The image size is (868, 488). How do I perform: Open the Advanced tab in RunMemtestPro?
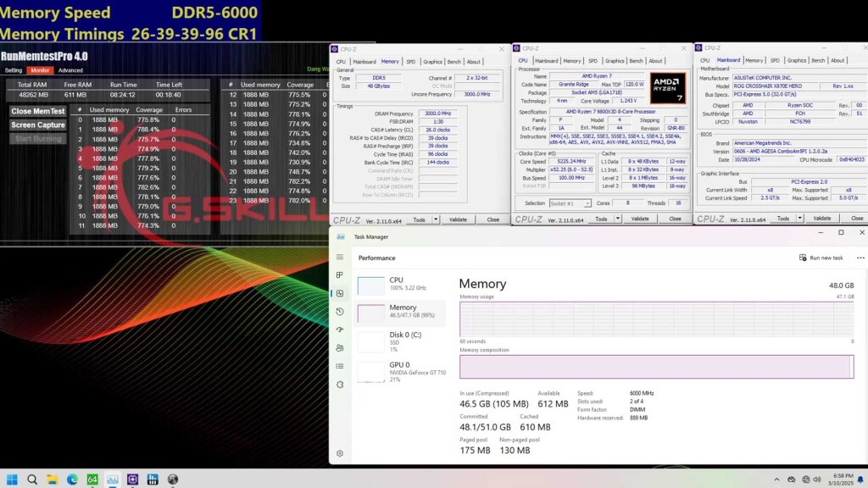tap(70, 70)
